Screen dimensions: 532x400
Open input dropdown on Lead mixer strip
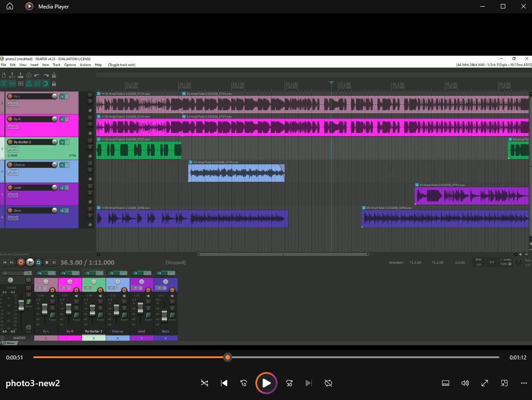(137, 288)
